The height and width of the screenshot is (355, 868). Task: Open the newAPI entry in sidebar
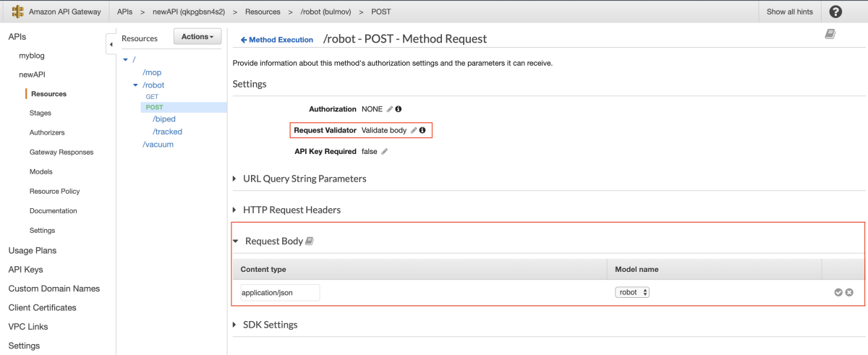[33, 74]
